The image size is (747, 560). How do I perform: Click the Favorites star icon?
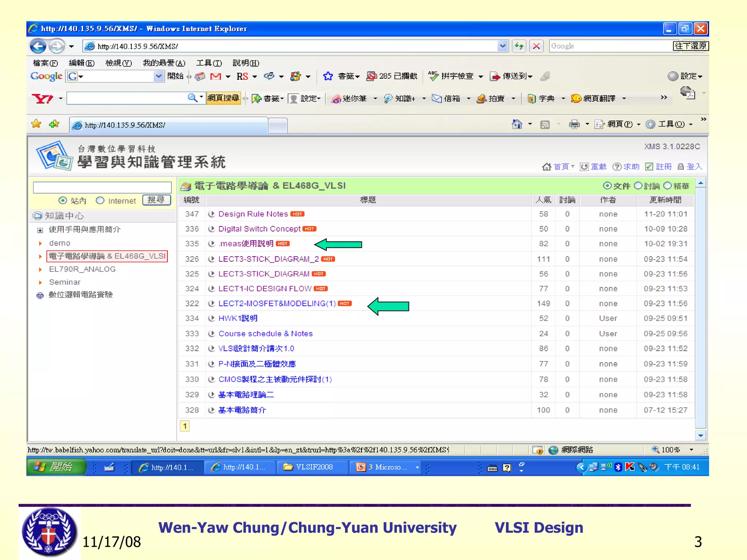36,124
